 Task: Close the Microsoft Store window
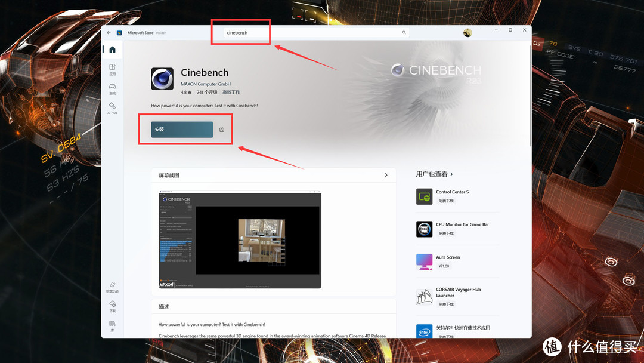[525, 30]
